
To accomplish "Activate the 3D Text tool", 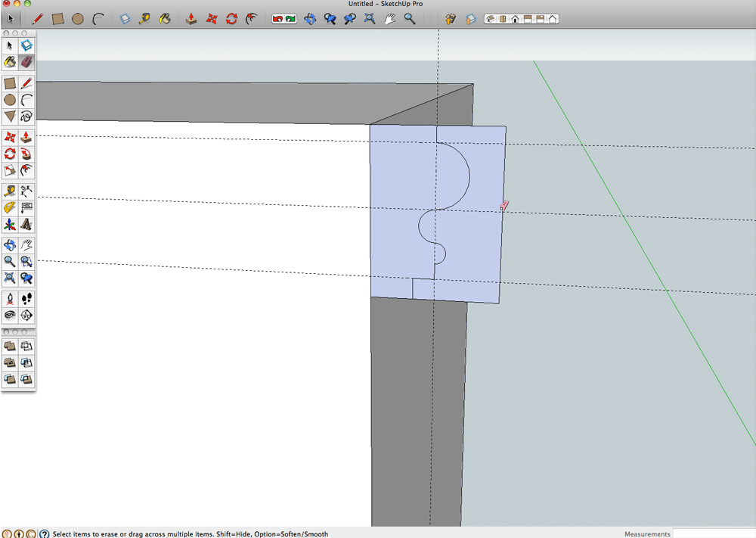I will coord(26,225).
